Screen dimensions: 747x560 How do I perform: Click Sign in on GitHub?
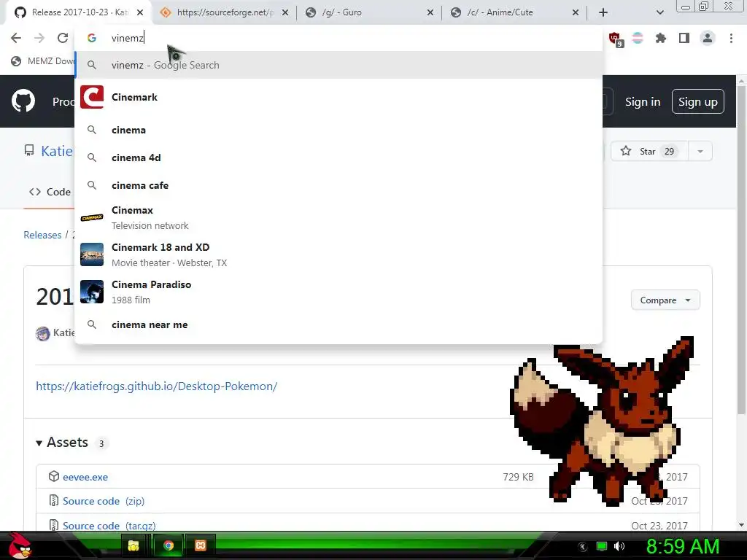(643, 102)
